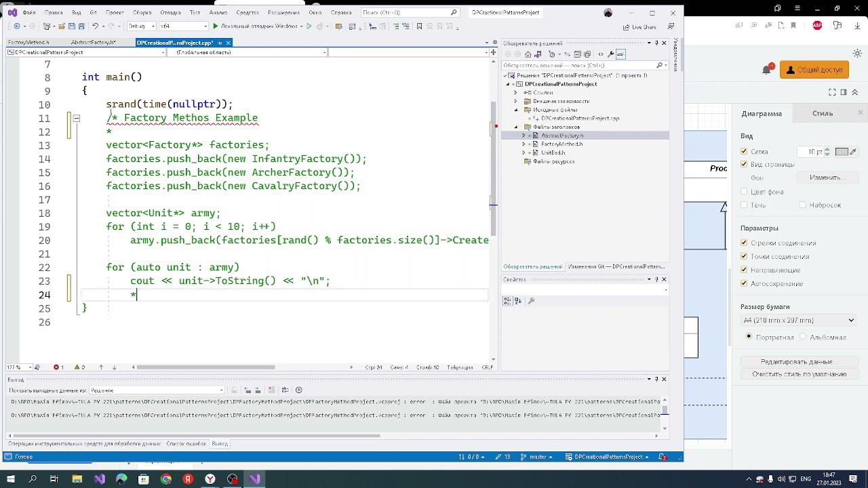The image size is (868, 488).
Task: Open Windows taskbar search
Action: tap(33, 479)
